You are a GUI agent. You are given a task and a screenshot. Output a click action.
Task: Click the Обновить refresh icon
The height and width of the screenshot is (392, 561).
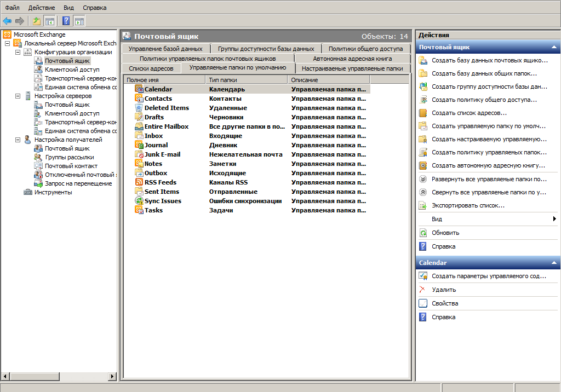pyautogui.click(x=422, y=233)
